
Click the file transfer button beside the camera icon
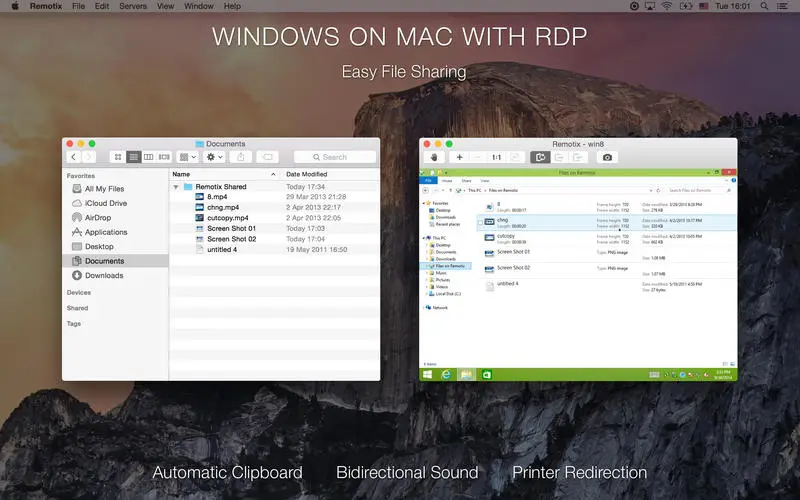(x=578, y=157)
